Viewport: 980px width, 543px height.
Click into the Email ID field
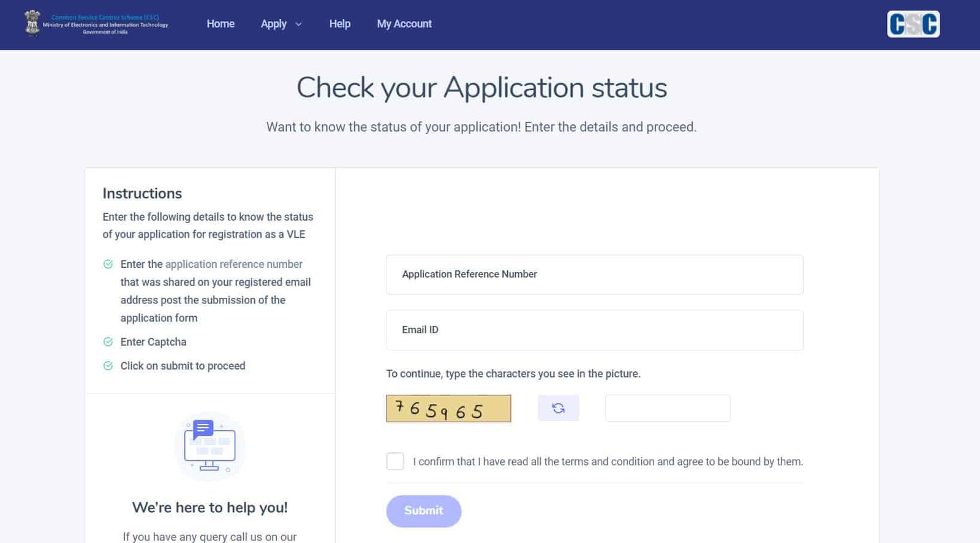point(594,330)
